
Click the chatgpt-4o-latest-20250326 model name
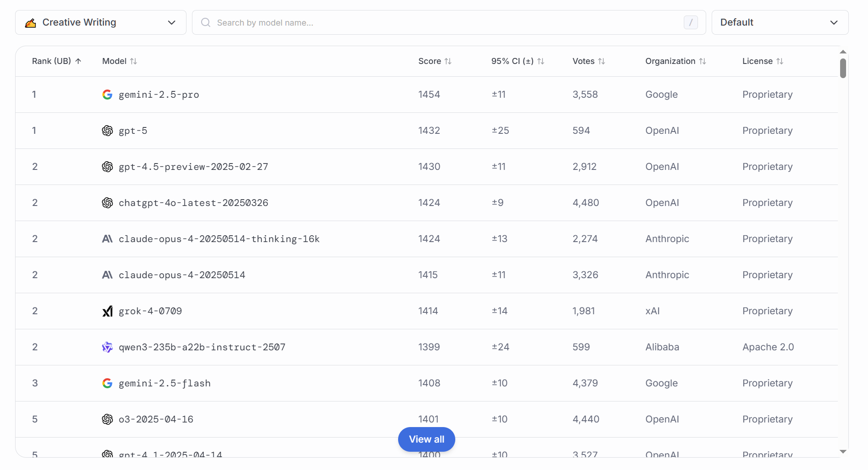193,203
